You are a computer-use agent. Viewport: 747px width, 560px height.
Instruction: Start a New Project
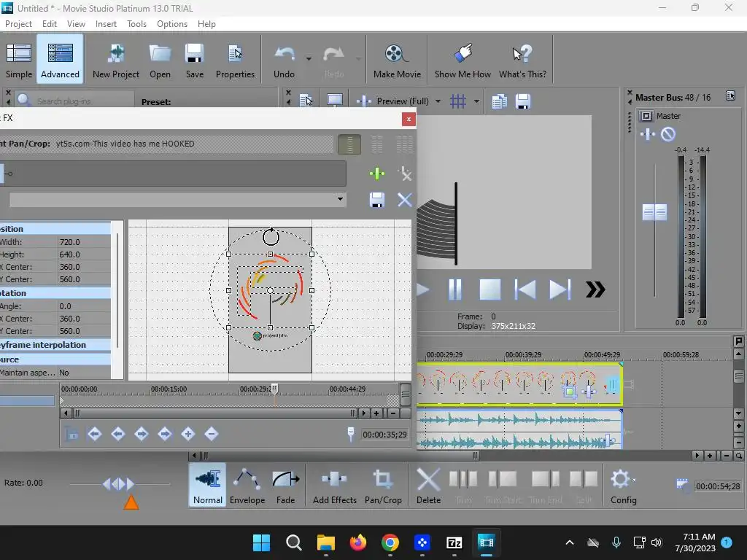click(116, 60)
